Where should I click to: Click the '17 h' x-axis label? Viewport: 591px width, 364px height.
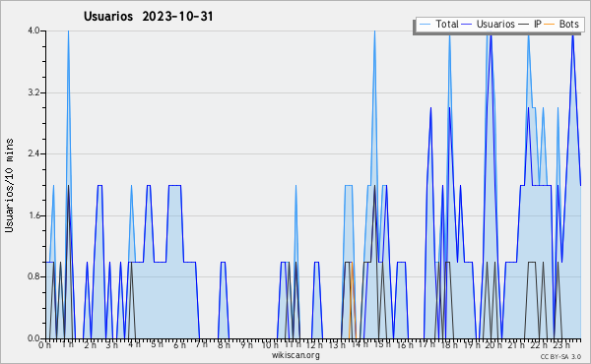427,345
